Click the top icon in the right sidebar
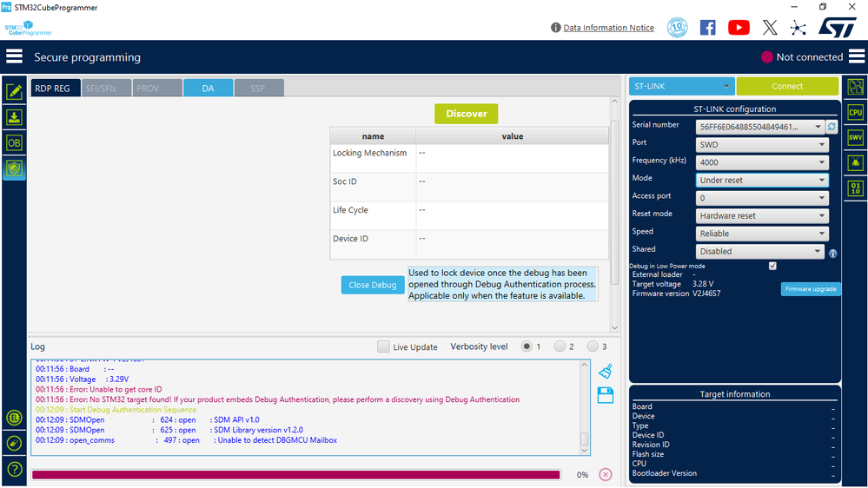868x488 pixels. [855, 87]
